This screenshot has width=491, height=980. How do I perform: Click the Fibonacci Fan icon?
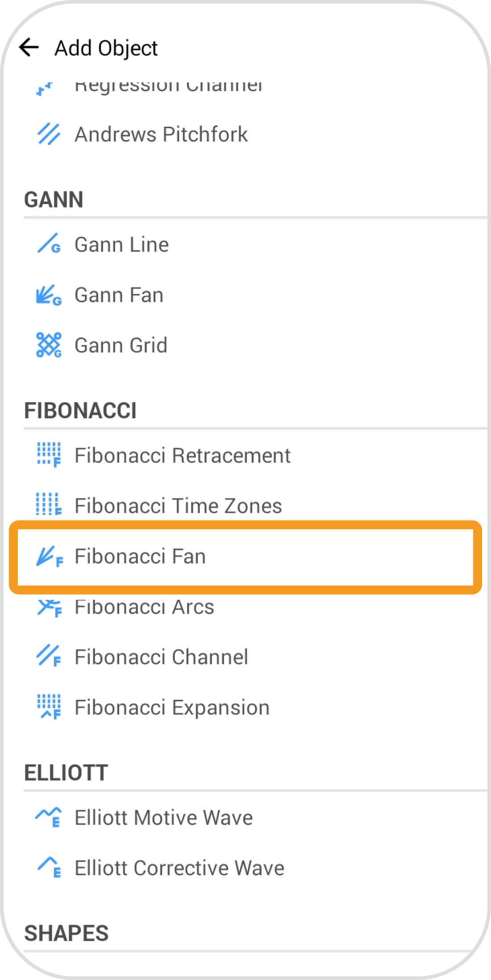49,556
